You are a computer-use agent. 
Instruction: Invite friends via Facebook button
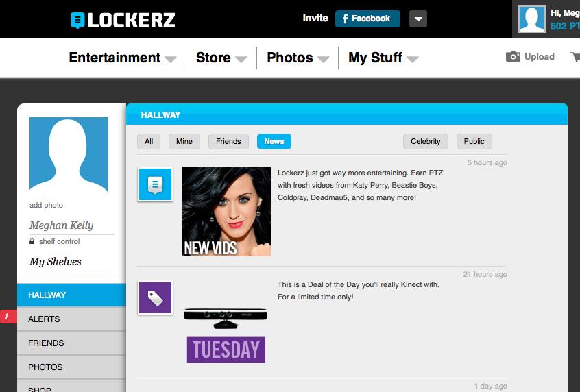(367, 19)
